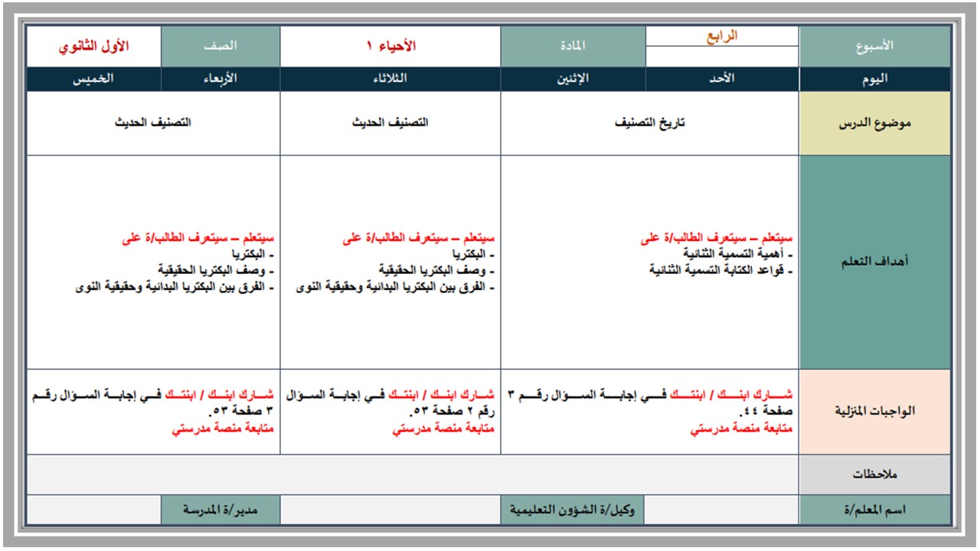Select the الإثنين day column header

pos(573,80)
